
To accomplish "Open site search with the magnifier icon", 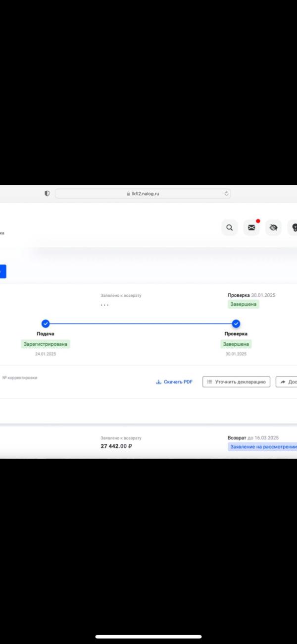I will (230, 228).
